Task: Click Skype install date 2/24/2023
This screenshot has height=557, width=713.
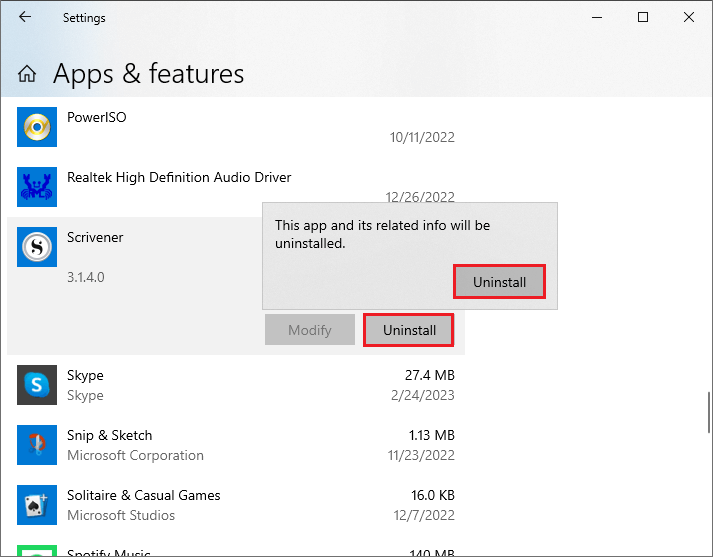Action: pyautogui.click(x=422, y=395)
